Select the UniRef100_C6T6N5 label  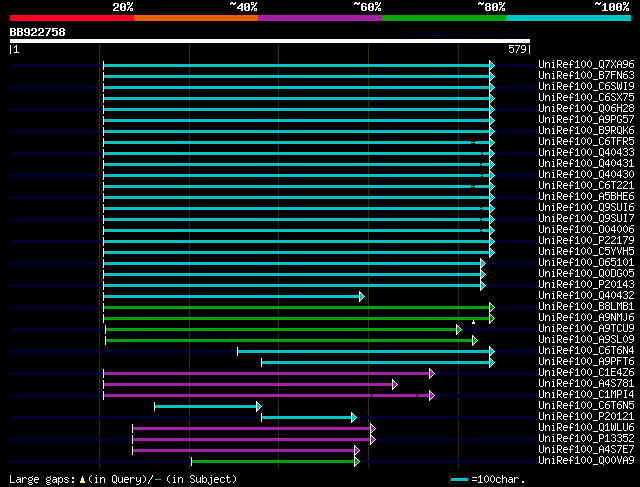click(587, 405)
